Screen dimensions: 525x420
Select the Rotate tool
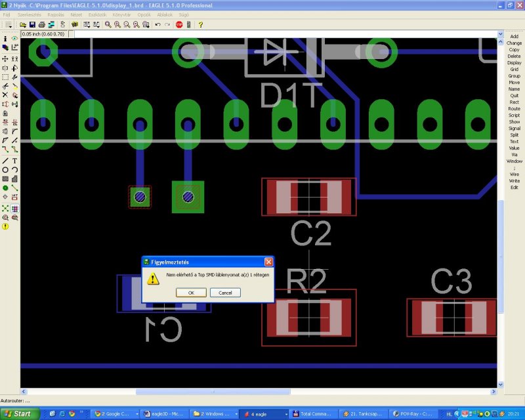pyautogui.click(x=14, y=68)
